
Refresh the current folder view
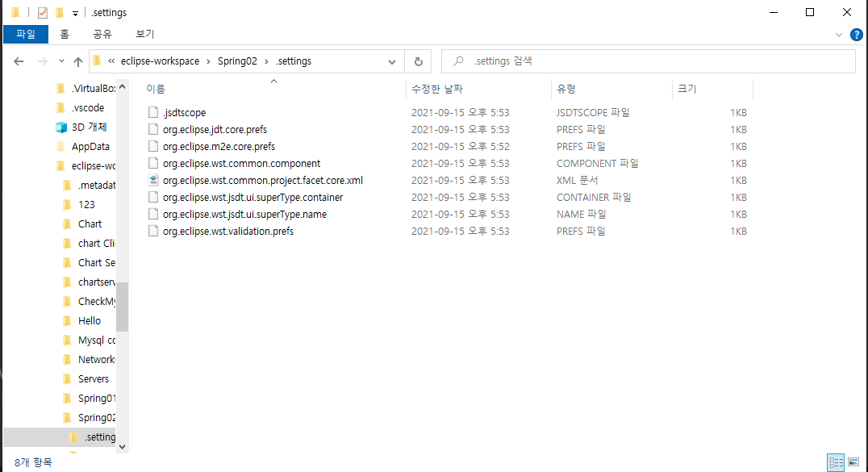419,61
